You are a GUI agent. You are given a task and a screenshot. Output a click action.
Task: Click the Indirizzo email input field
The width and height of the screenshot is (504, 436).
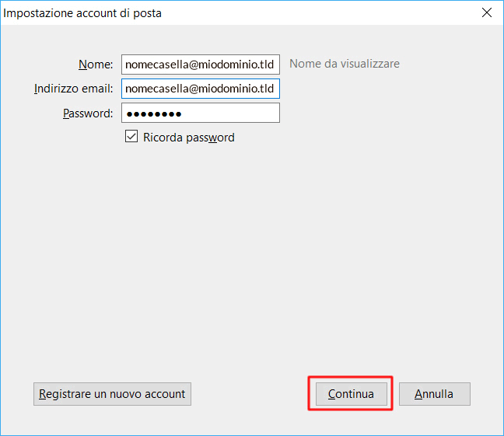200,89
